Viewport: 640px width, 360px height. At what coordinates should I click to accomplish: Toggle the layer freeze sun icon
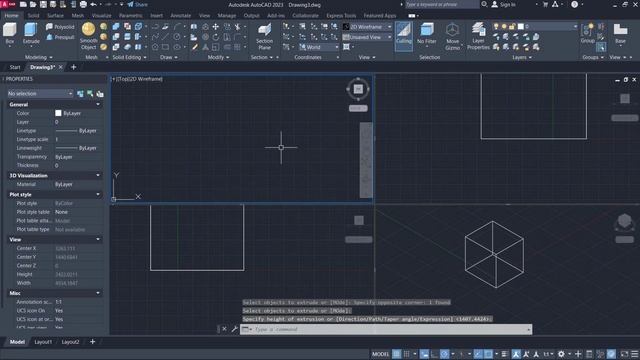pos(504,27)
